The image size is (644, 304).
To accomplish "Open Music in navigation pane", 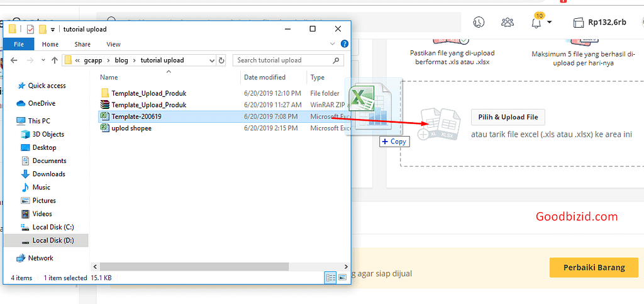I will click(41, 188).
